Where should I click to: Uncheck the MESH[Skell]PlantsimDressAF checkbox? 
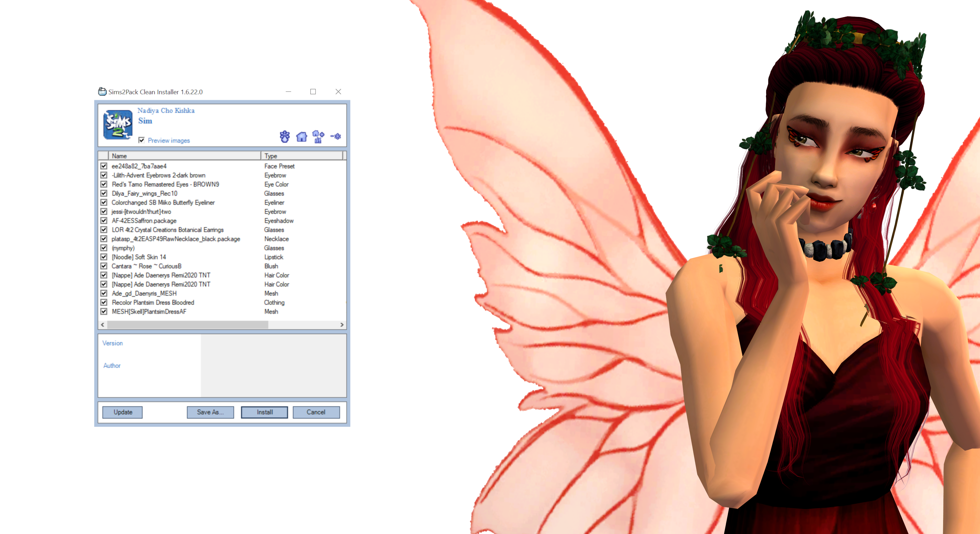(103, 312)
